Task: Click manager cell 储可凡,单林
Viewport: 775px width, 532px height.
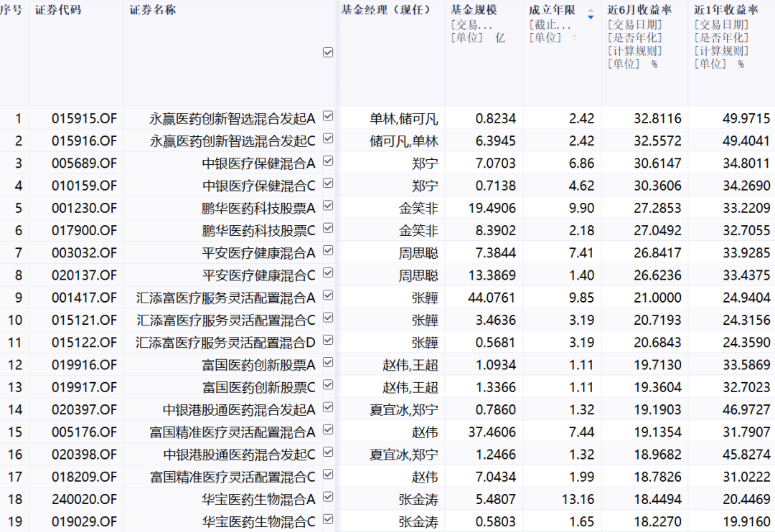Action: [404, 141]
